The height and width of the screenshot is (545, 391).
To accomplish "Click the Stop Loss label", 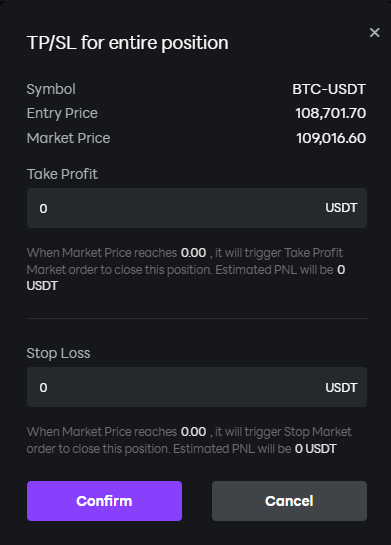I will (x=58, y=353).
